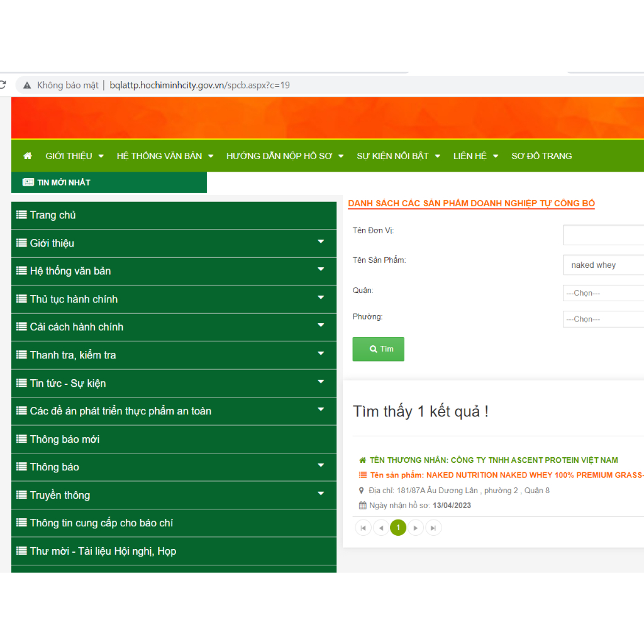The height and width of the screenshot is (644, 644).
Task: Expand the 'Giới thiệu' sidebar arrow
Action: pos(321,242)
